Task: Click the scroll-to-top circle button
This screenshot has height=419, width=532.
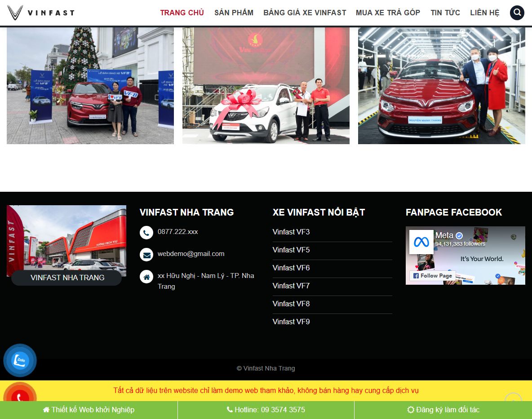Action: click(513, 397)
